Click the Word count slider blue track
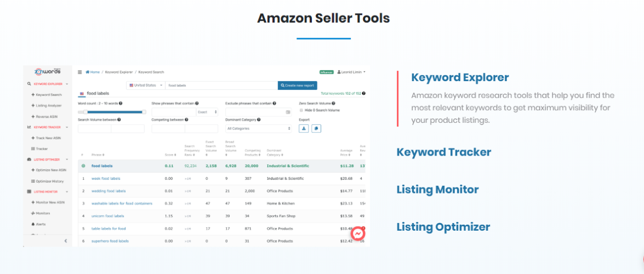The image size is (644, 274). pyautogui.click(x=115, y=112)
